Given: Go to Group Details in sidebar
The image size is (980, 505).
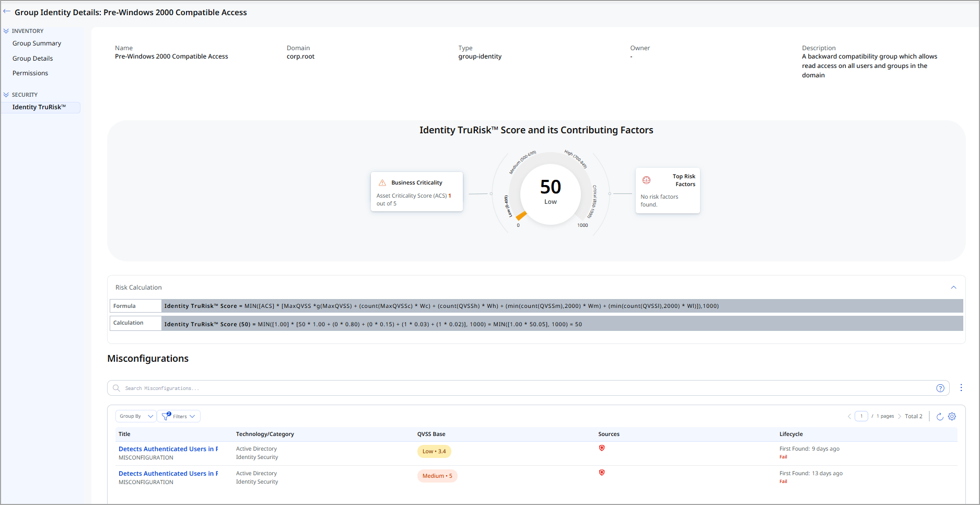Looking at the screenshot, I should tap(32, 59).
